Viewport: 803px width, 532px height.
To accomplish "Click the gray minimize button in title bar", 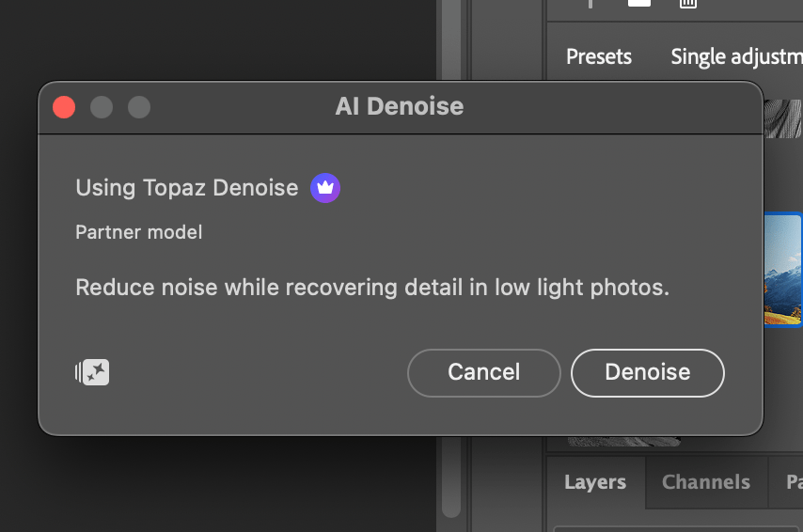I will pos(102,107).
